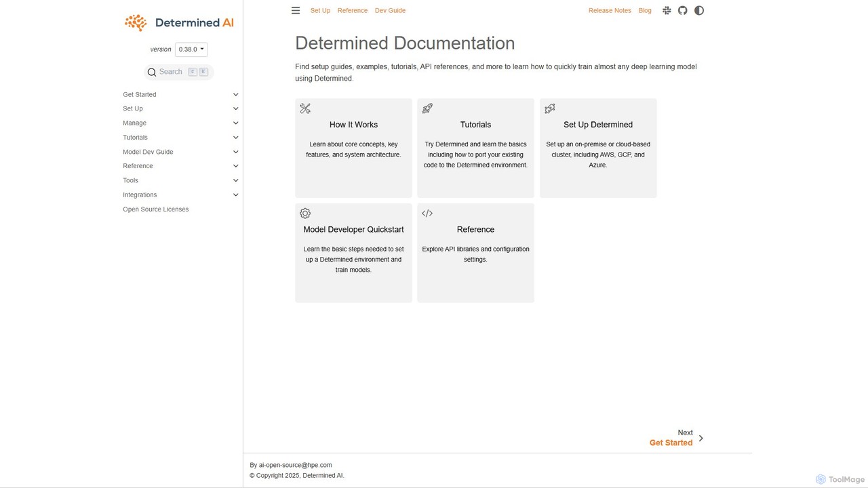Viewport: 868px width, 488px height.
Task: Select Reference sidebar label
Action: (x=138, y=166)
